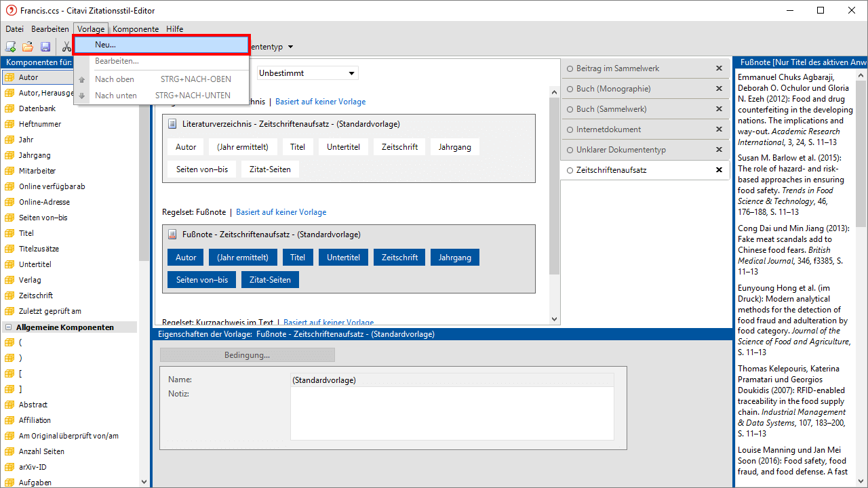The width and height of the screenshot is (868, 488).
Task: Select the Unklarer Dokumententyp radio button
Action: (570, 150)
